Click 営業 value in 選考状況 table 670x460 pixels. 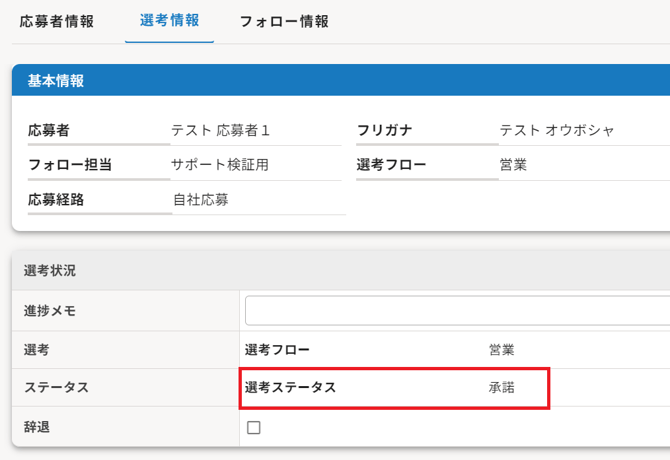pyautogui.click(x=502, y=350)
